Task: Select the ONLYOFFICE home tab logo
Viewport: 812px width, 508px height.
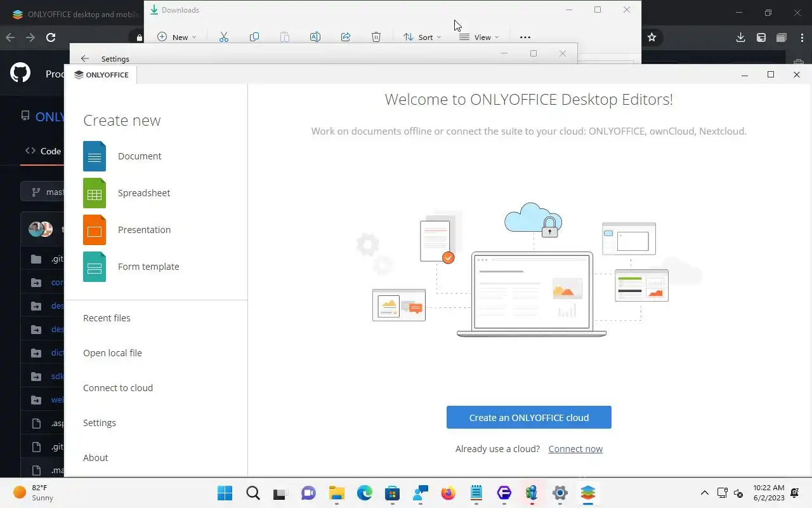Action: tap(101, 74)
